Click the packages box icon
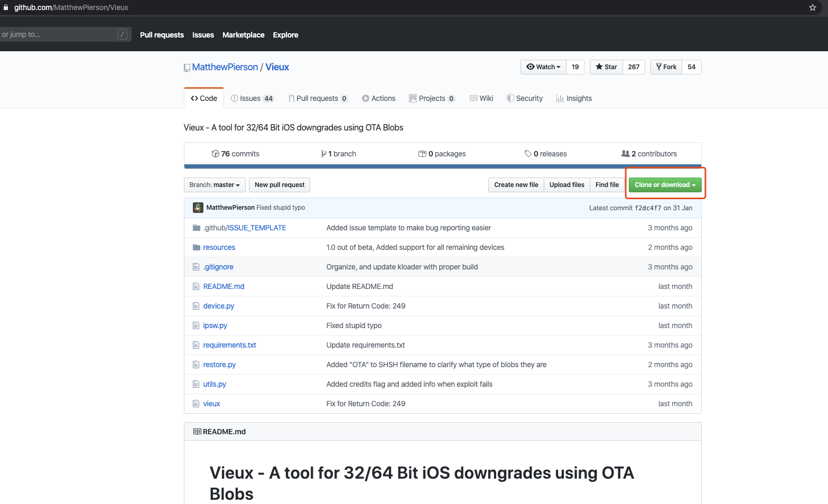The image size is (828, 504). point(422,154)
